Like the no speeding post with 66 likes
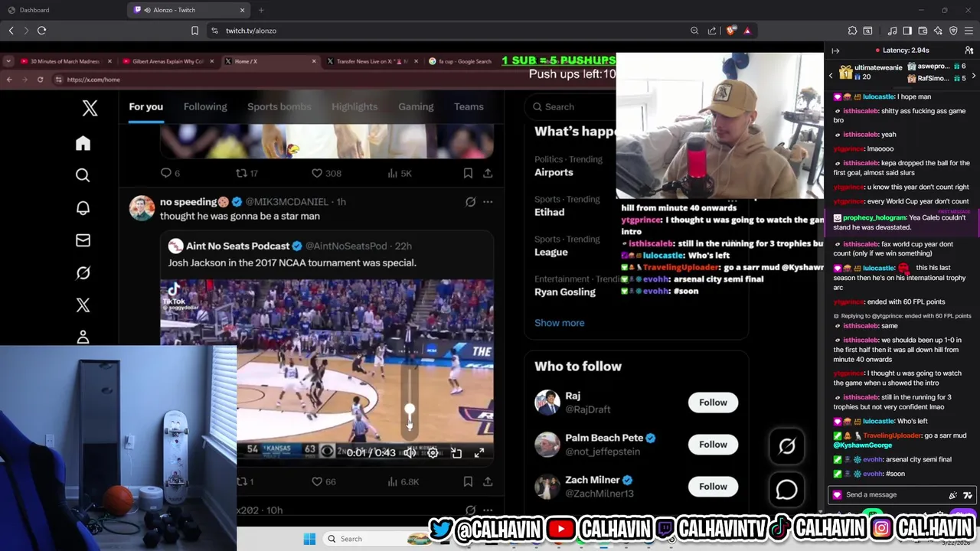This screenshot has height=551, width=980. click(324, 481)
